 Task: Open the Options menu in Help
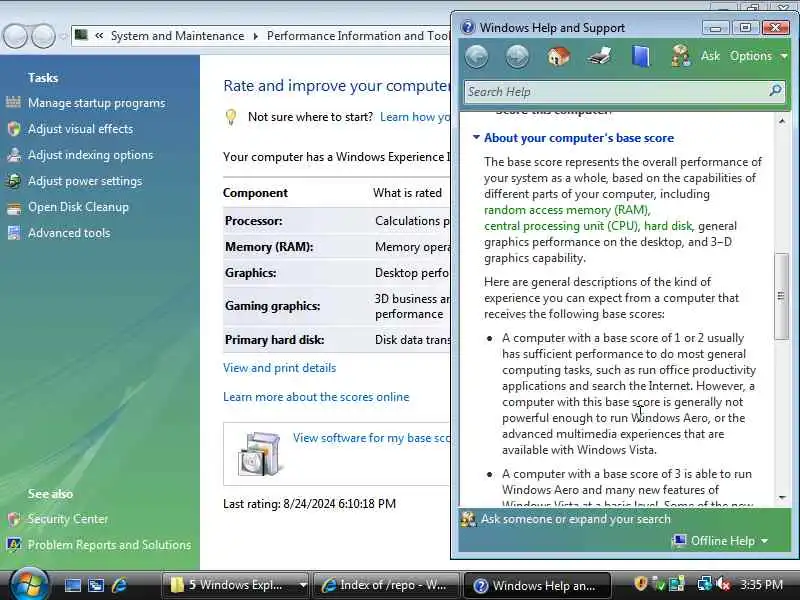[758, 56]
